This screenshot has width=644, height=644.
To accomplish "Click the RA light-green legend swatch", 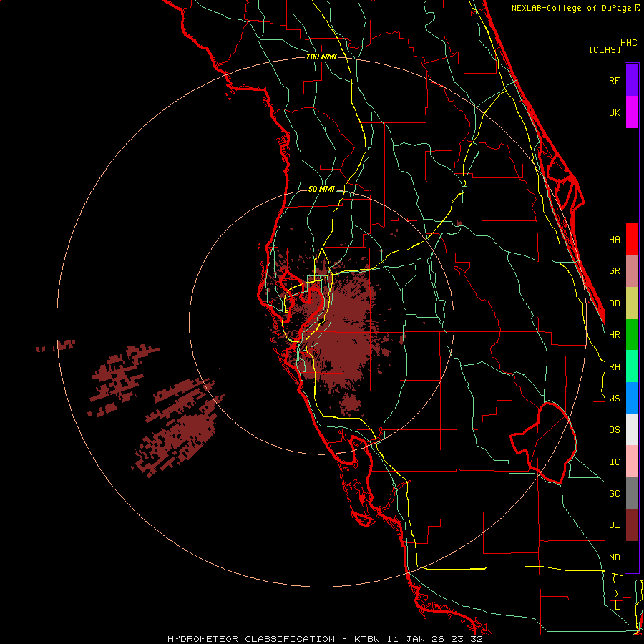I will point(632,366).
